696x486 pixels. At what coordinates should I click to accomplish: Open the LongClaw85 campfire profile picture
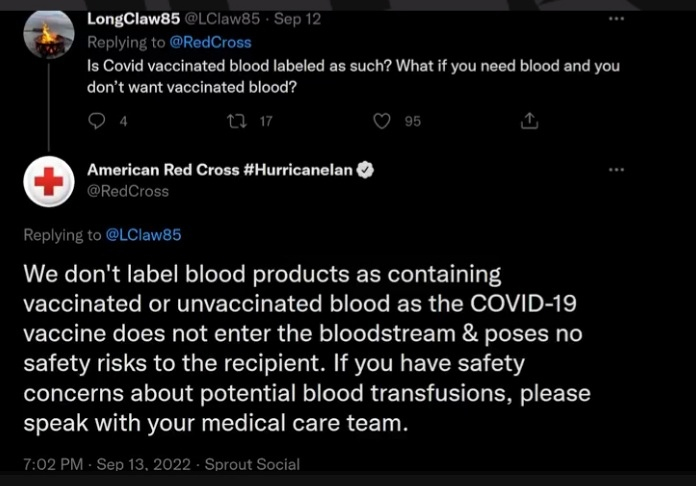click(48, 35)
